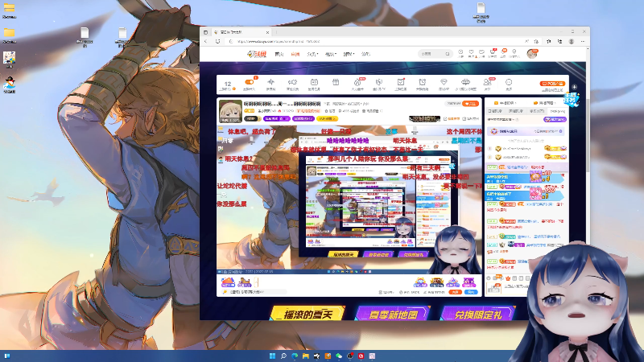
Task: Open the gift box icon in streamer toolbar
Action: 336,82
